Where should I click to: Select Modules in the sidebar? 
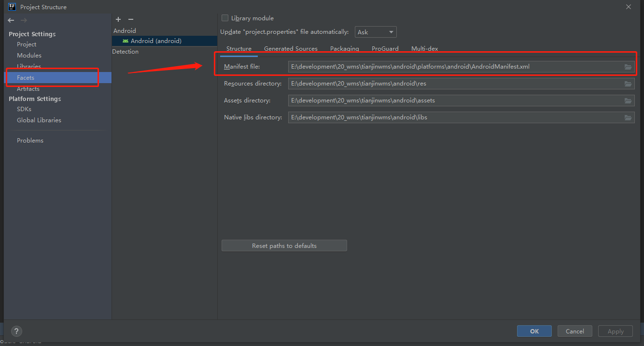point(29,55)
